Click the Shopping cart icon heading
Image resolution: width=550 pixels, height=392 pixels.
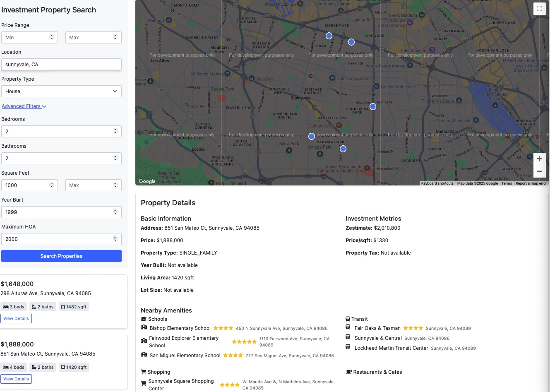pos(144,372)
